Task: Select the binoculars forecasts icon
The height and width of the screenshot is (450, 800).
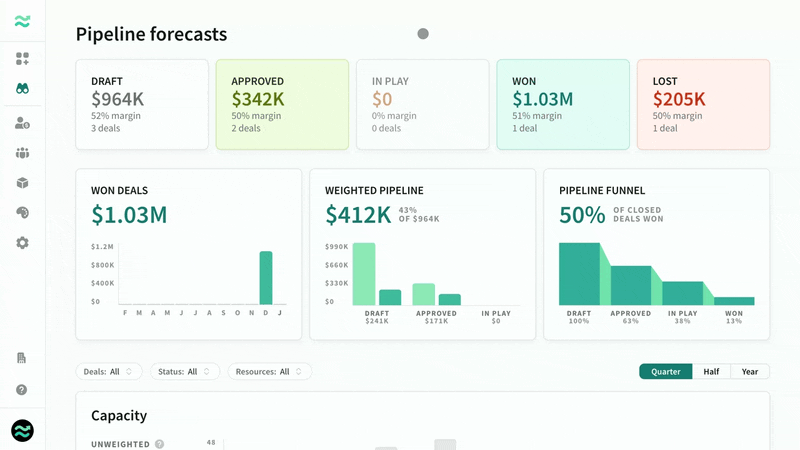Action: (x=22, y=89)
